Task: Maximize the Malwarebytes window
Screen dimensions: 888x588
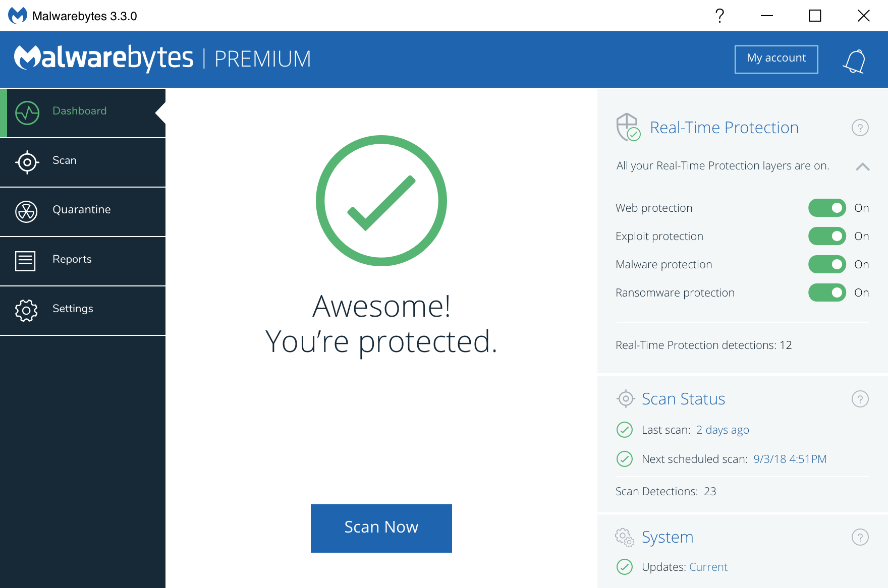Action: (815, 16)
